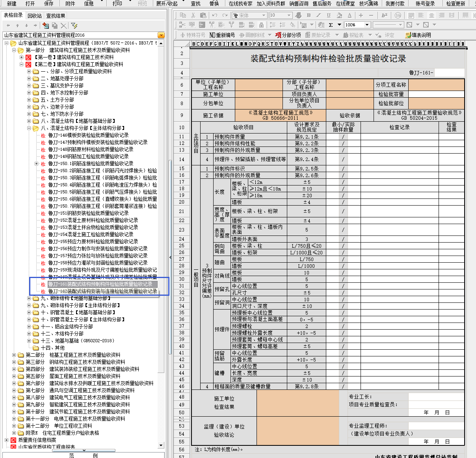Click move down arrow in left panel toolbar

[x=26, y=25]
